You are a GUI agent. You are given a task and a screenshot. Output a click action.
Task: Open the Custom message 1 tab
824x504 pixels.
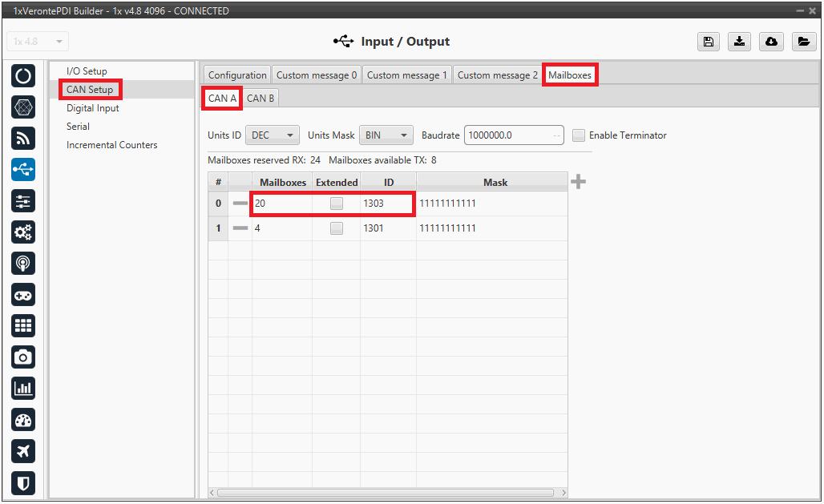click(407, 75)
